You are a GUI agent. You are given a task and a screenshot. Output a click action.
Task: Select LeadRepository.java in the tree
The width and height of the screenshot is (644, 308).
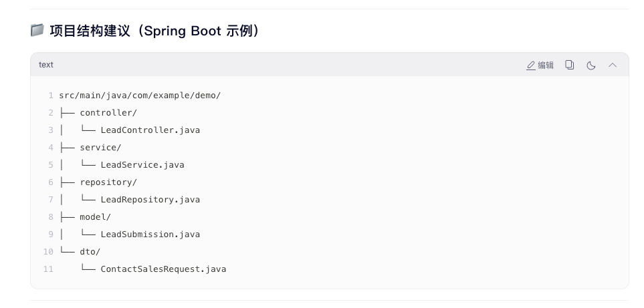150,200
